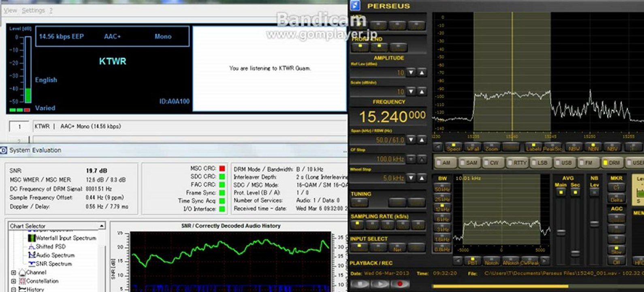Screen dimensions: 644x292
Task: Increase the Scale dB/div value
Action: click(422, 92)
